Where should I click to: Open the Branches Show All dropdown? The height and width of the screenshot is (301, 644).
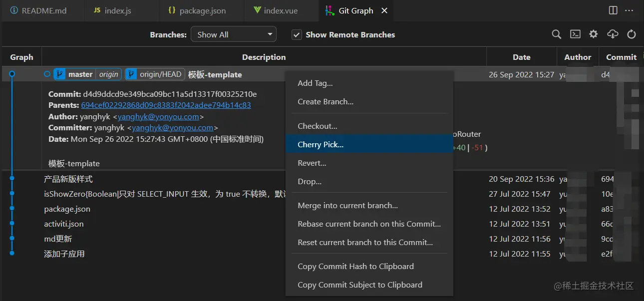(234, 34)
